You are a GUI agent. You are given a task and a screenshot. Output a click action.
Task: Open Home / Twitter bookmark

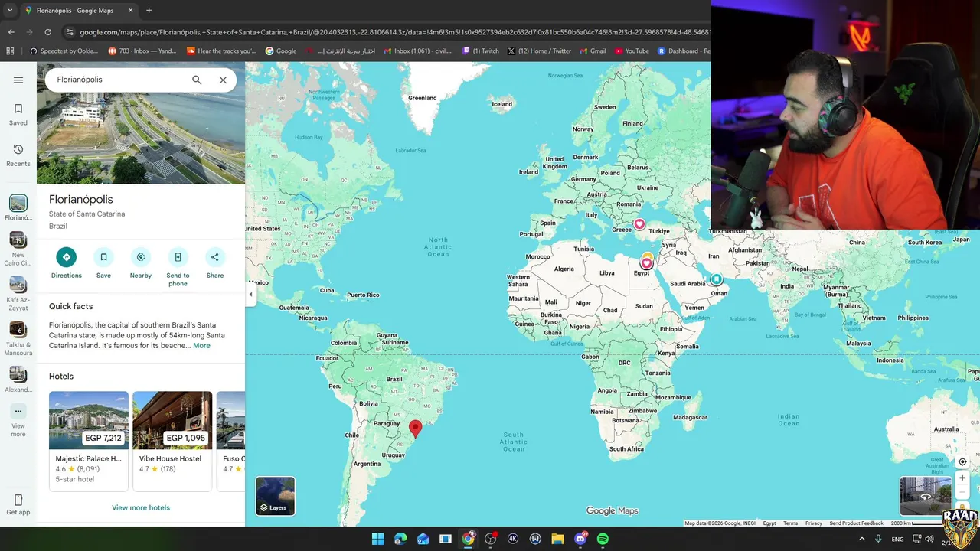[x=539, y=51]
